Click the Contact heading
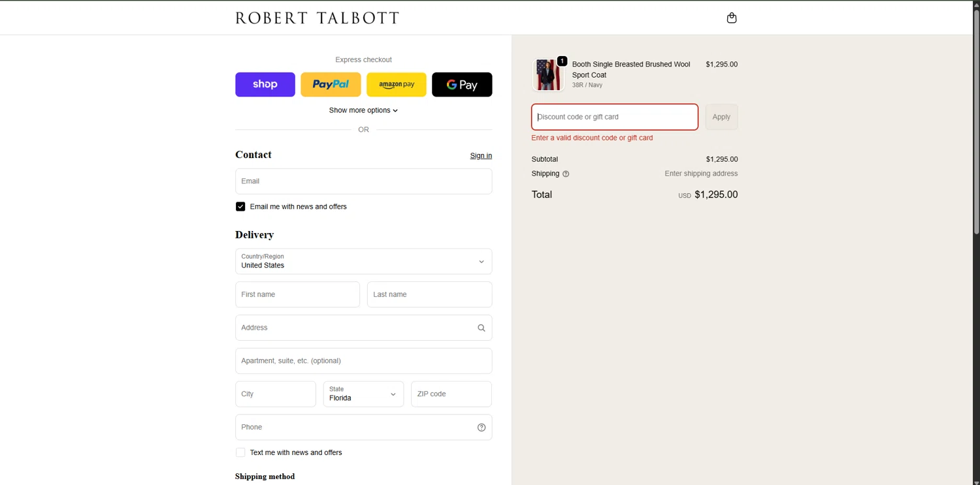 [253, 155]
